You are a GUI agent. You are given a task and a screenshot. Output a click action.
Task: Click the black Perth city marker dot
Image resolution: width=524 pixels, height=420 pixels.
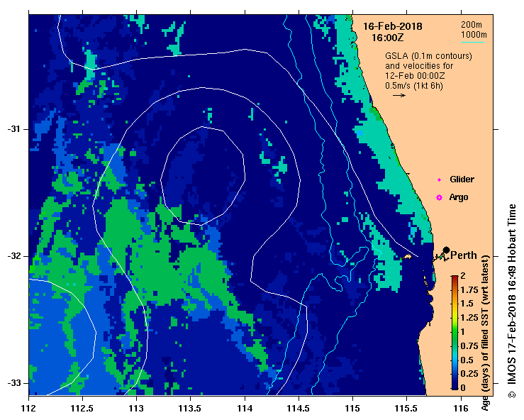[446, 250]
